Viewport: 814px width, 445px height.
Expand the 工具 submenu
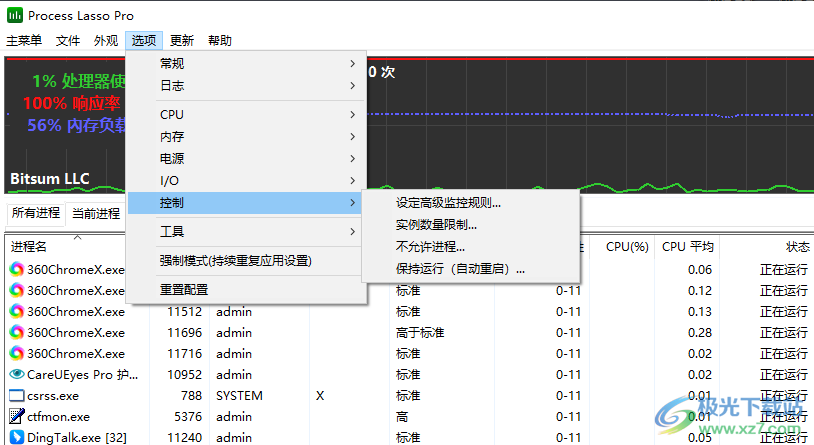[x=247, y=232]
